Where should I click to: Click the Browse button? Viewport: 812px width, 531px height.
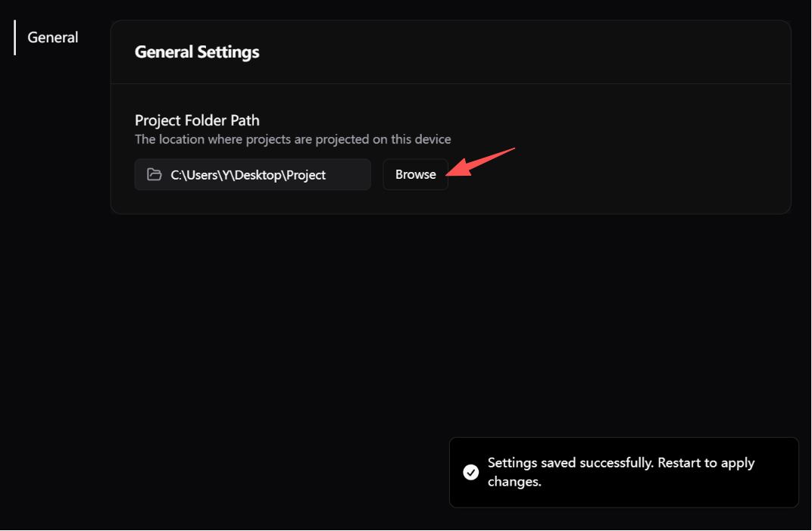click(x=415, y=174)
